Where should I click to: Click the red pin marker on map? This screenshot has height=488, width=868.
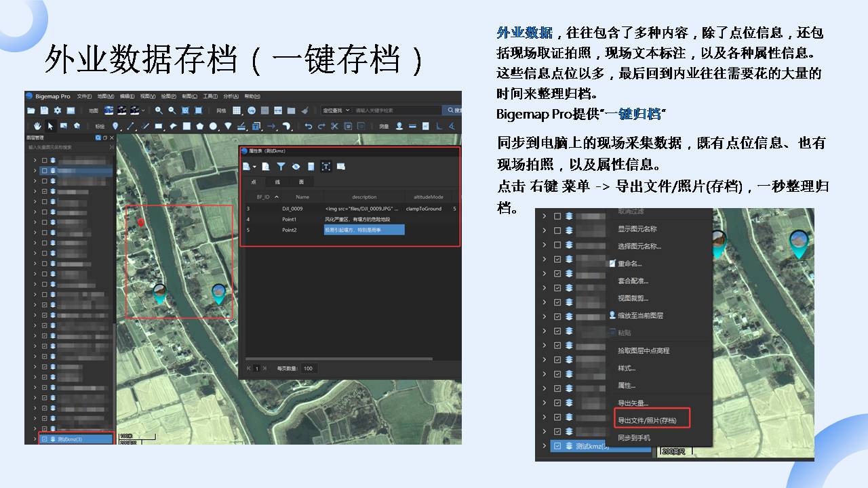141,222
